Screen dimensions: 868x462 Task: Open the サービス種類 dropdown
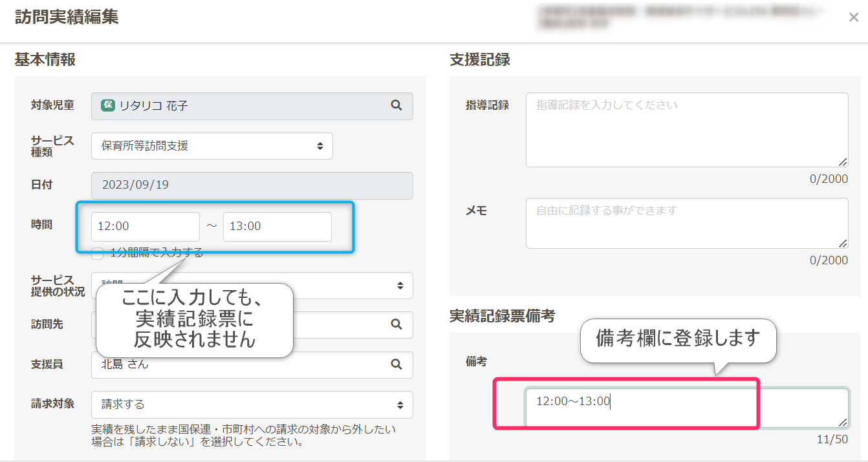point(212,146)
